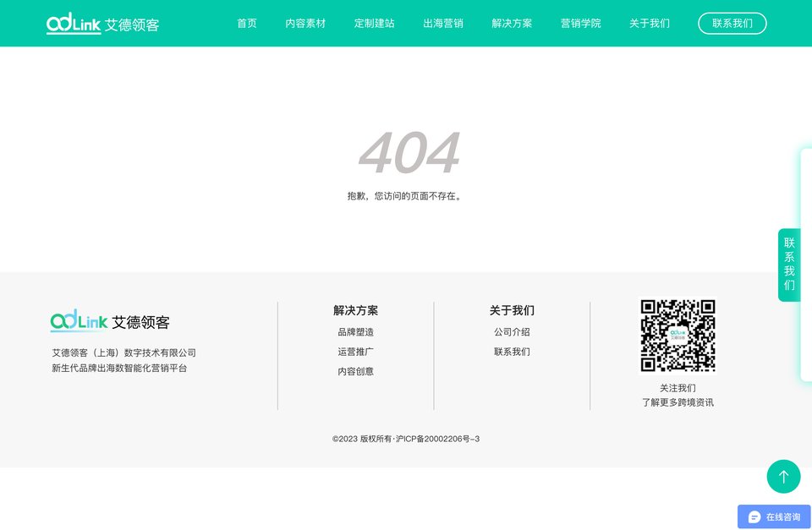Image resolution: width=812 pixels, height=530 pixels.
Task: Open the 在线咨询 chat widget
Action: (x=774, y=516)
